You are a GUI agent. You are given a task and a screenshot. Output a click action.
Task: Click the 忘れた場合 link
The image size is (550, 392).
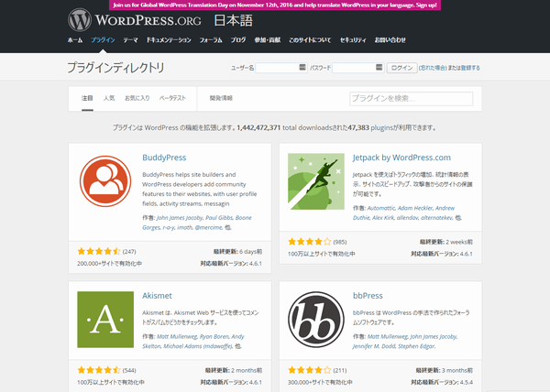[x=433, y=68]
